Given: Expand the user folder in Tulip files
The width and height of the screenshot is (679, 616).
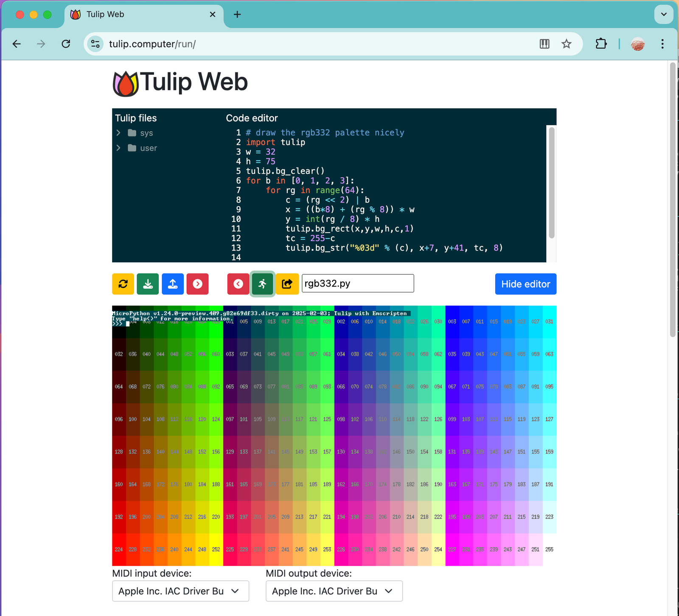Looking at the screenshot, I should coord(118,148).
